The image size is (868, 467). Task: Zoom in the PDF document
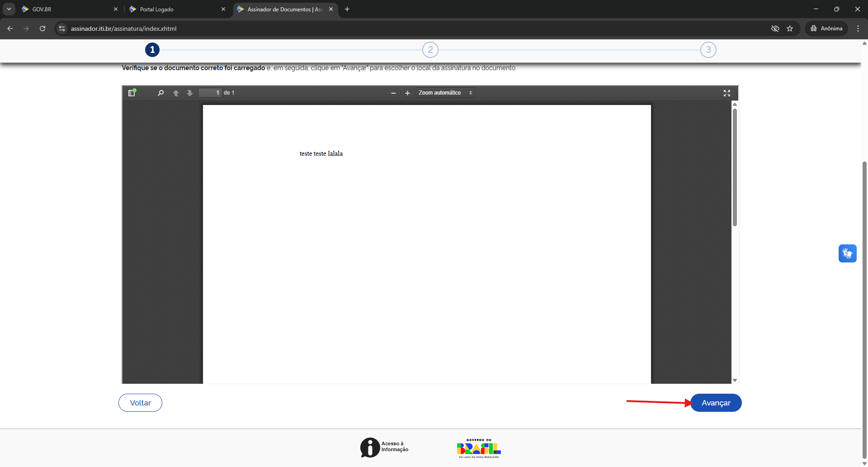pyautogui.click(x=407, y=93)
